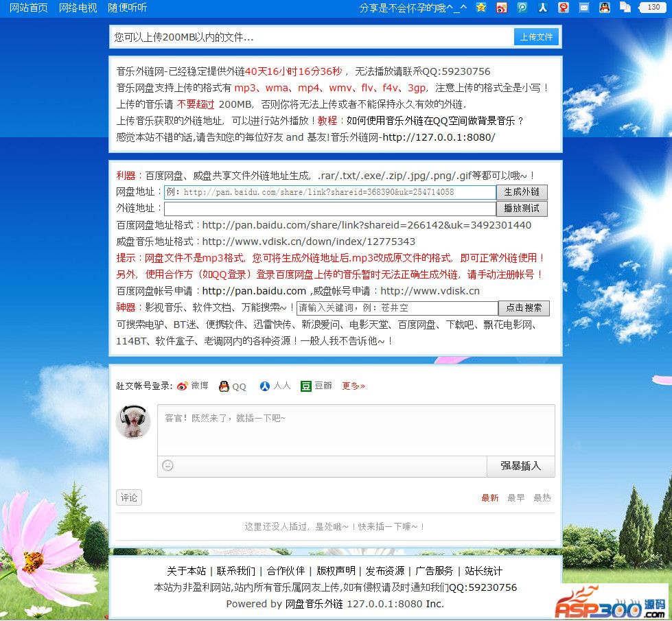This screenshot has height=621, width=672.
Task: Click the text 分享是不会怀孕的哦^_^
Action: point(413,8)
